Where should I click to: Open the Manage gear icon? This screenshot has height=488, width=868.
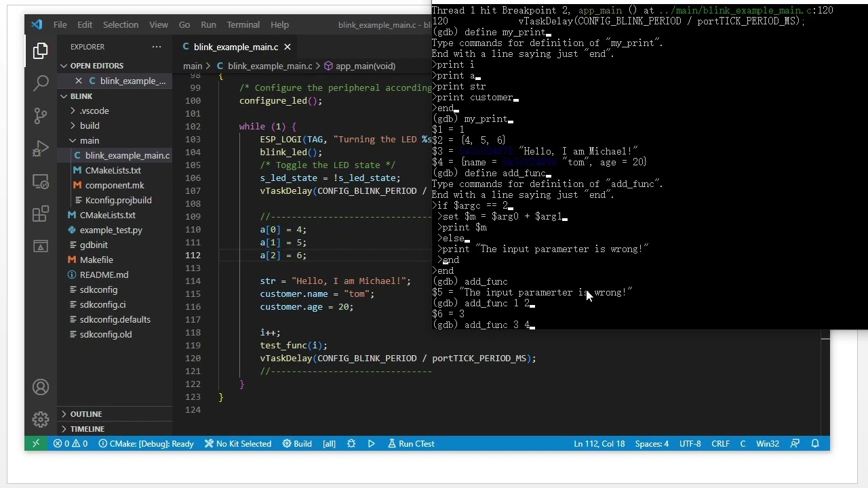tap(41, 420)
